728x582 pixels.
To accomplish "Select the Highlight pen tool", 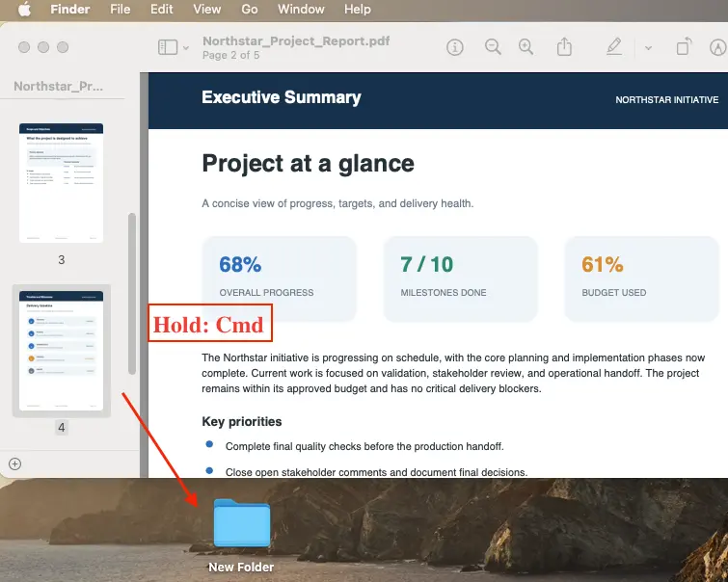I will [x=614, y=47].
